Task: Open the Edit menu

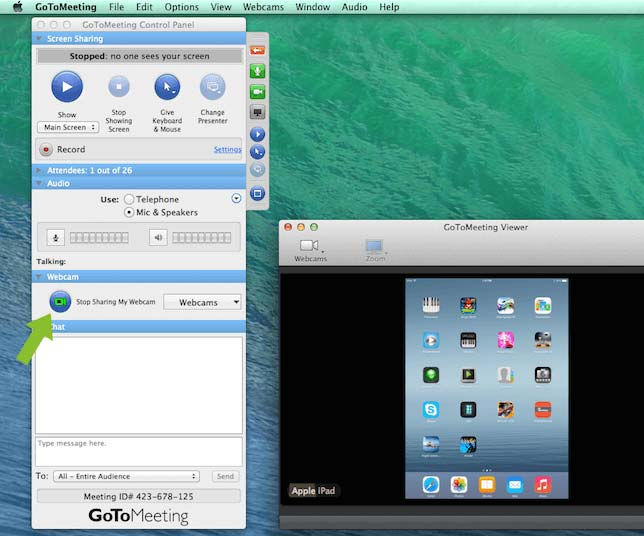Action: [144, 7]
